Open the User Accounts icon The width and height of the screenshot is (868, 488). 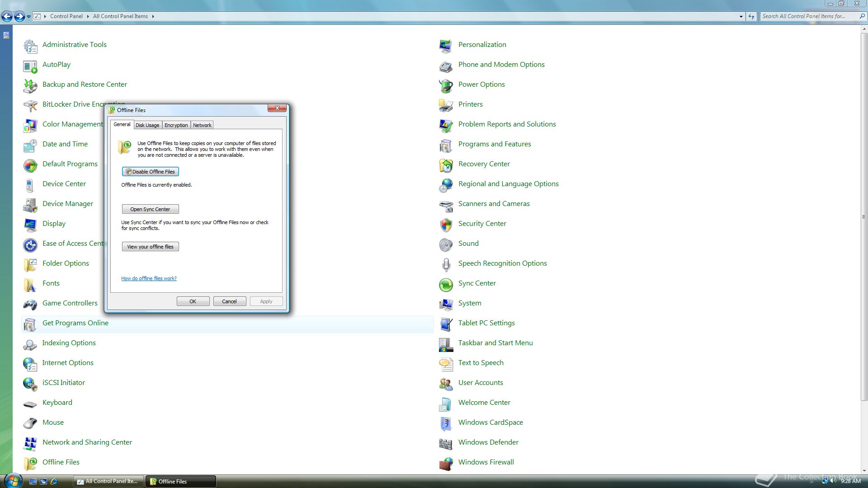tap(446, 383)
